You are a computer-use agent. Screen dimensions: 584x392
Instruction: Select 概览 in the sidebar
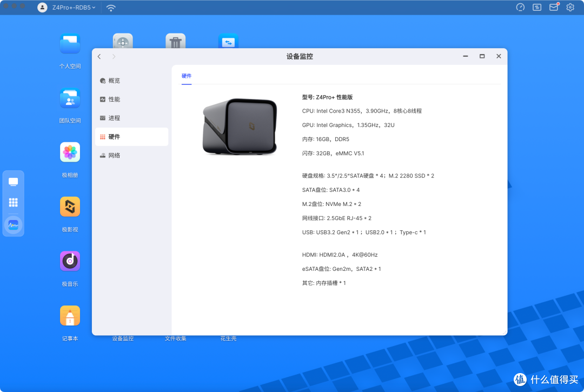(x=131, y=81)
